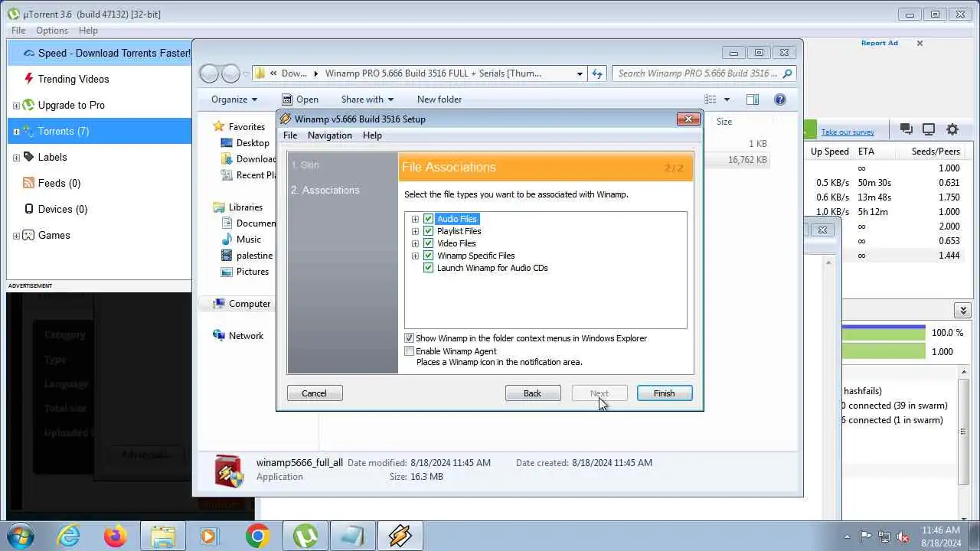980x551 pixels.
Task: Open uTorrent File menu
Action: point(18,31)
